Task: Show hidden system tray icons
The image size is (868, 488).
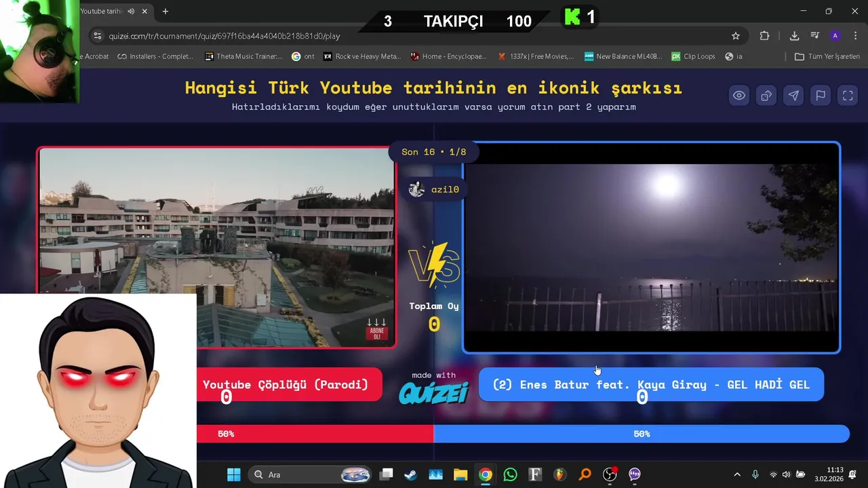Action: click(x=737, y=474)
